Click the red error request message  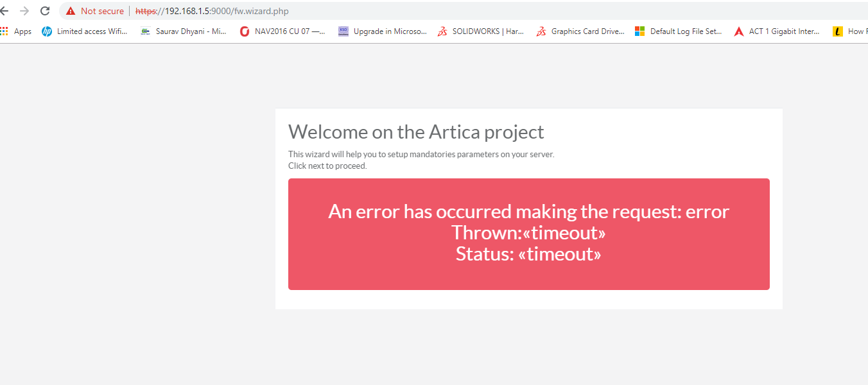[x=529, y=234]
